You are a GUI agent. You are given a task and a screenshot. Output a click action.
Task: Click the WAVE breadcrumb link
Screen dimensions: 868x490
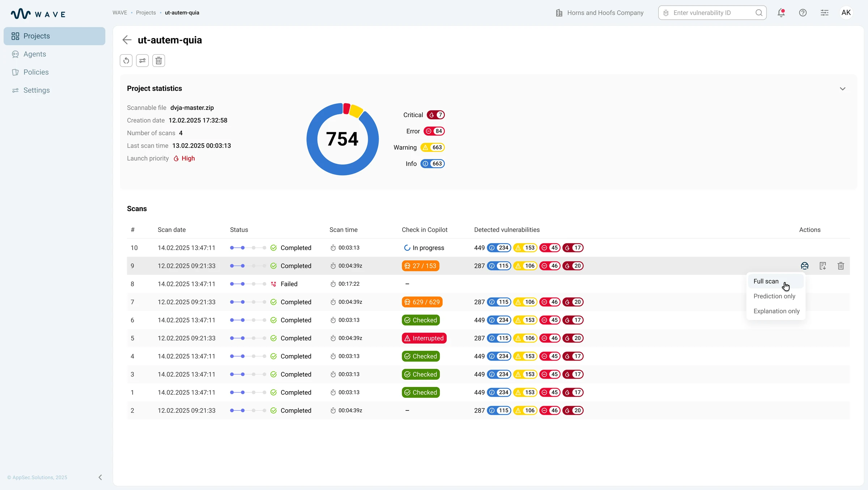pyautogui.click(x=120, y=13)
